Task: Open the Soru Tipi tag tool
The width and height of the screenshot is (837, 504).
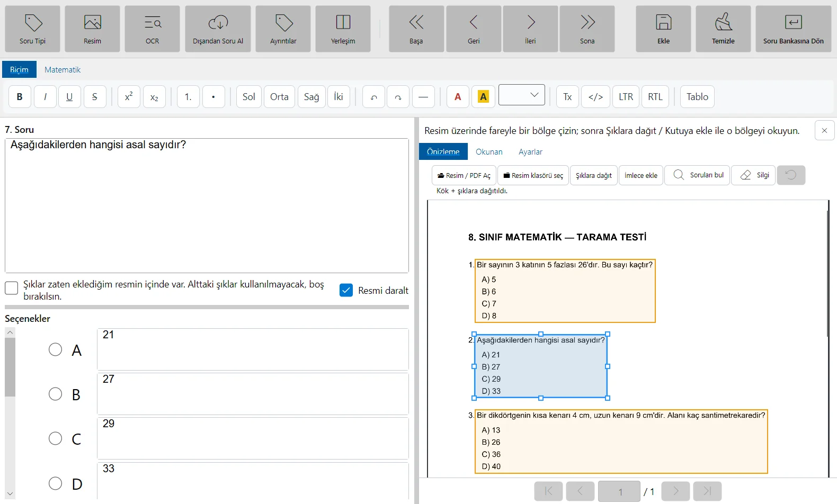Action: [32, 29]
